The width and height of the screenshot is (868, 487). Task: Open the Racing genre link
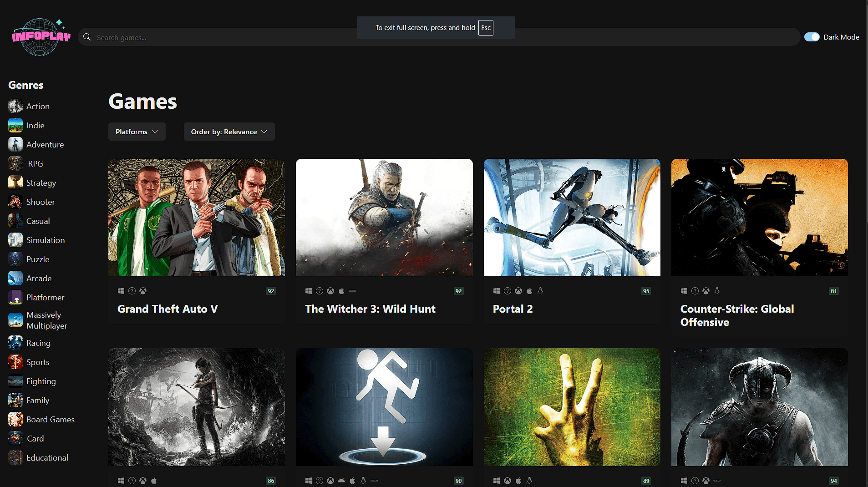coord(38,343)
